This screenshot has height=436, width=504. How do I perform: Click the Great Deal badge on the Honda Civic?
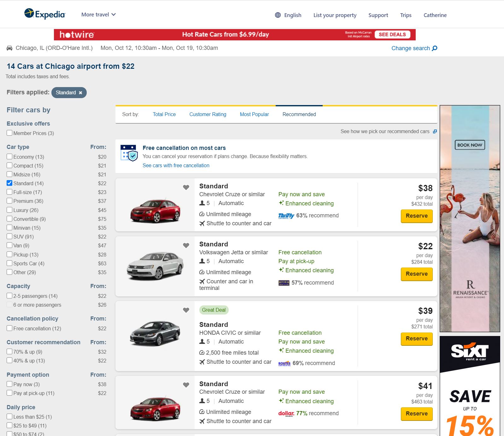pos(214,310)
